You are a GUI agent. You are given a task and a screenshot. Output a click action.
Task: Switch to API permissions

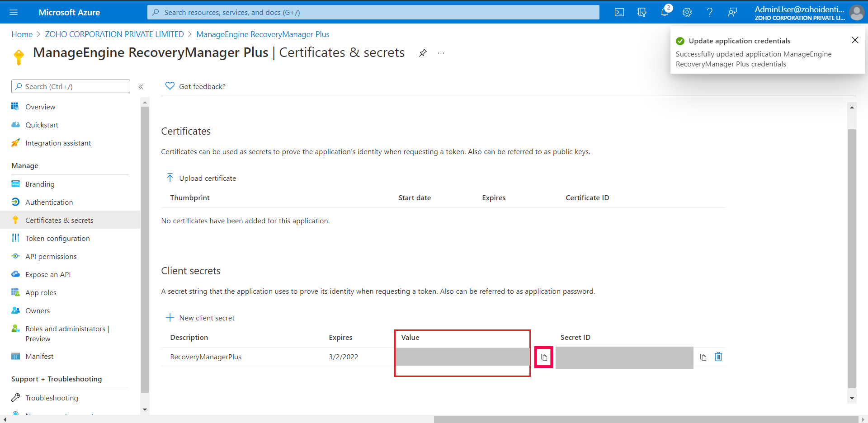click(x=51, y=256)
